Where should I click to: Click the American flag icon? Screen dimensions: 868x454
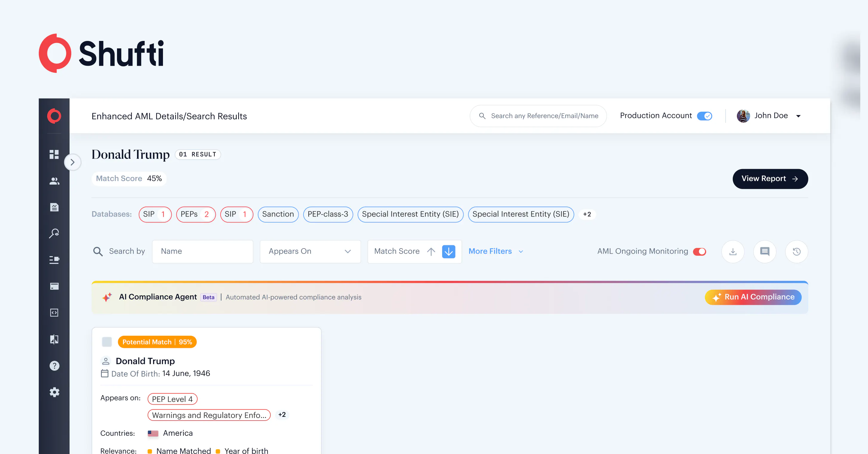coord(153,433)
